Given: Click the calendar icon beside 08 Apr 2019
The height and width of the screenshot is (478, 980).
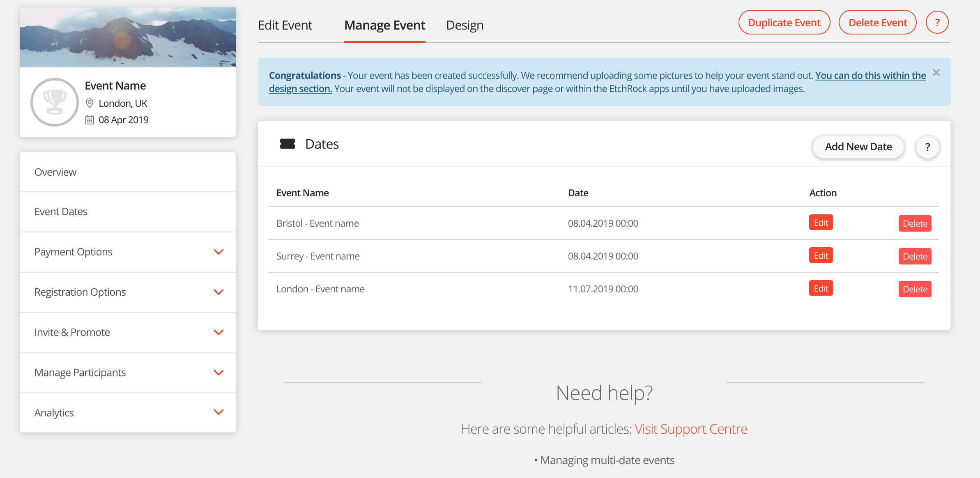Looking at the screenshot, I should point(90,120).
